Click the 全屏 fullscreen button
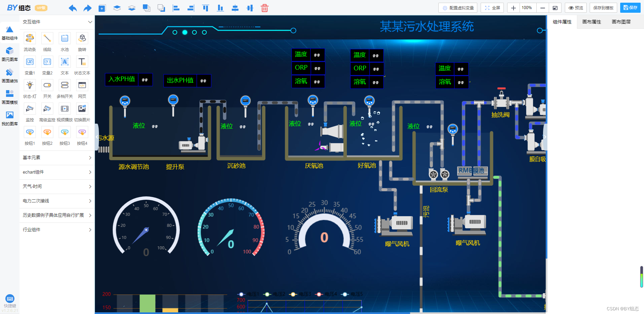 coord(492,8)
